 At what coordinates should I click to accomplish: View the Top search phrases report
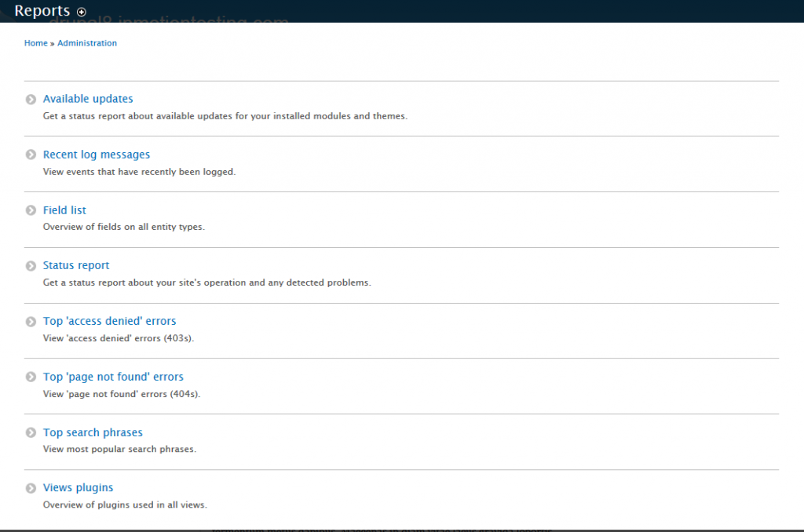(93, 432)
